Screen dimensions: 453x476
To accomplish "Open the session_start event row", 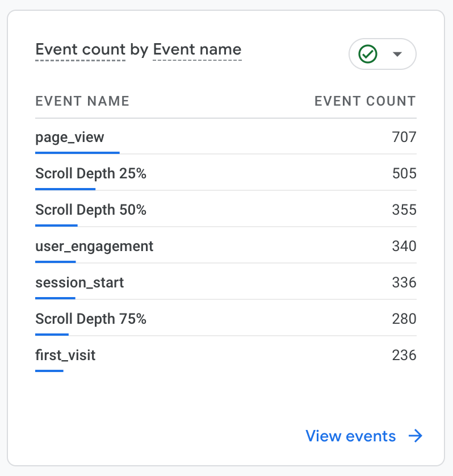I will (x=79, y=283).
